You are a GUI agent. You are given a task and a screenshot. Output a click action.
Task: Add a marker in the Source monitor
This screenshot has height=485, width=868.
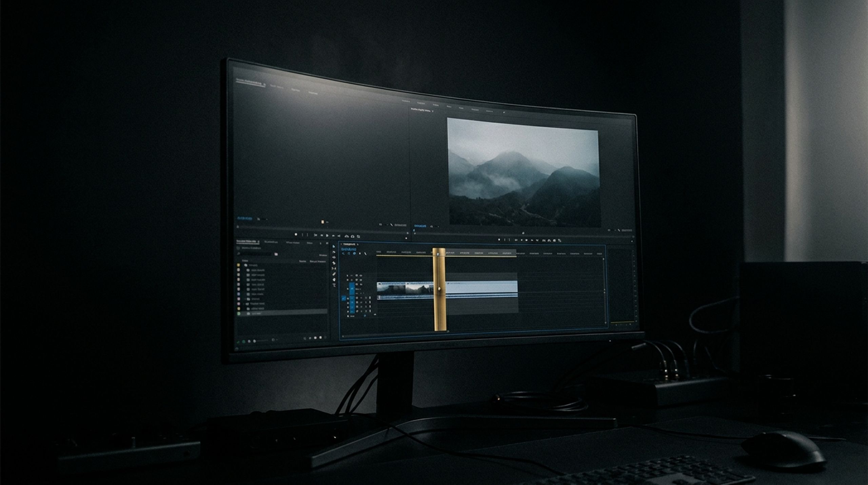[x=296, y=234]
